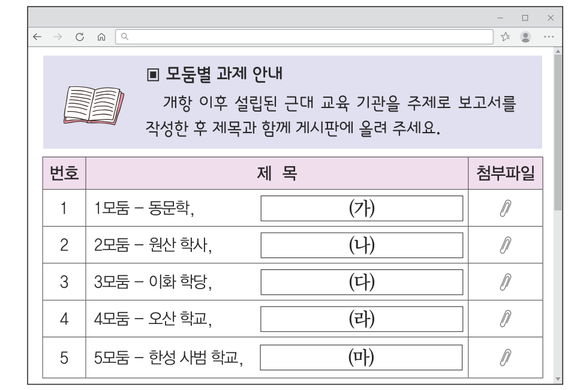Go to the browser home icon
The image size is (574, 390).
coord(101,37)
